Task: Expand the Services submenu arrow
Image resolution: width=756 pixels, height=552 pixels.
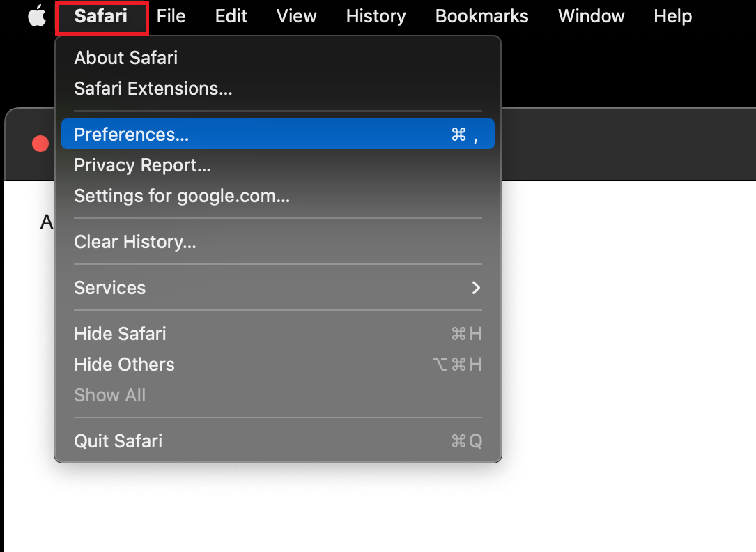Action: tap(476, 288)
